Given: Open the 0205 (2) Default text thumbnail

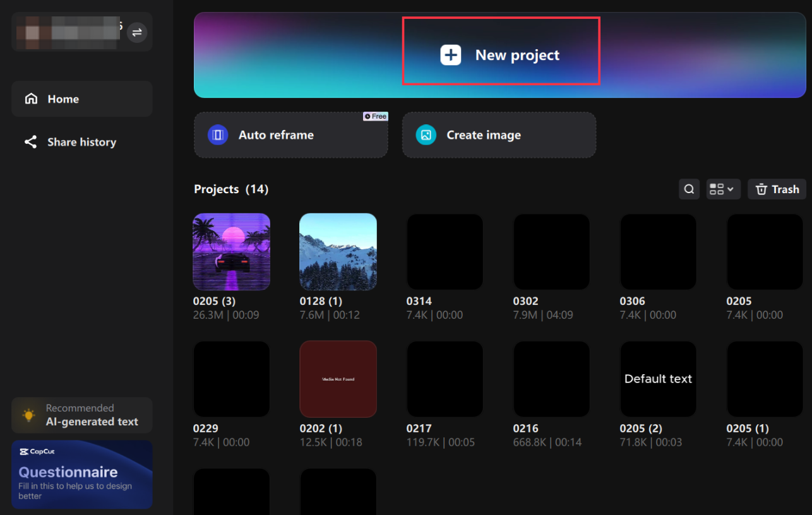Looking at the screenshot, I should click(658, 379).
